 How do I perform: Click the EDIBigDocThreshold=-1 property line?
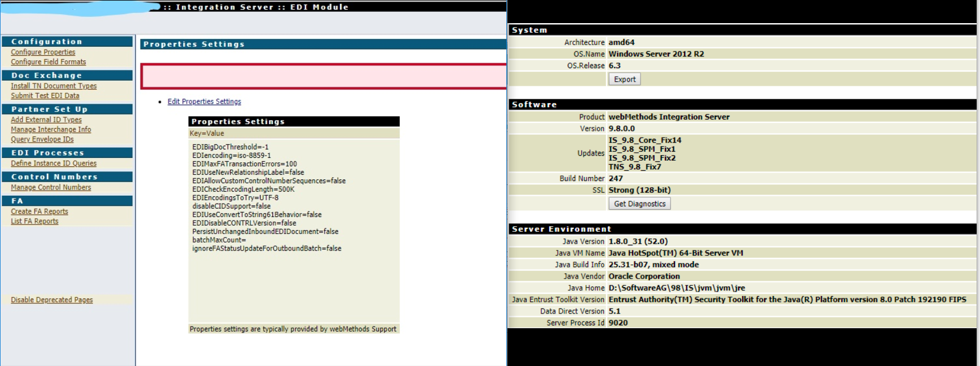(230, 147)
